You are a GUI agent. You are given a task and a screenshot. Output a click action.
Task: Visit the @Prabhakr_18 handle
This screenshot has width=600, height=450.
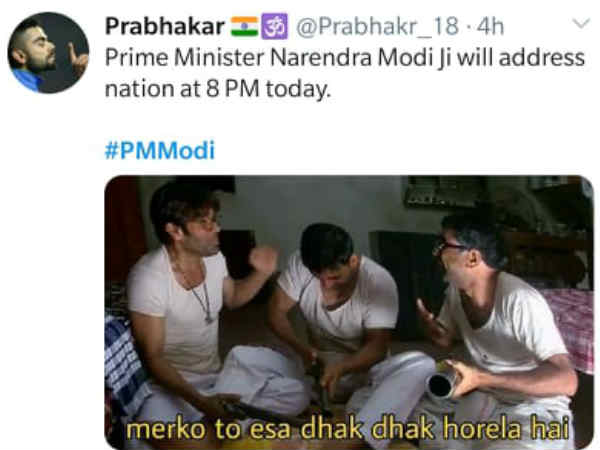click(x=377, y=26)
